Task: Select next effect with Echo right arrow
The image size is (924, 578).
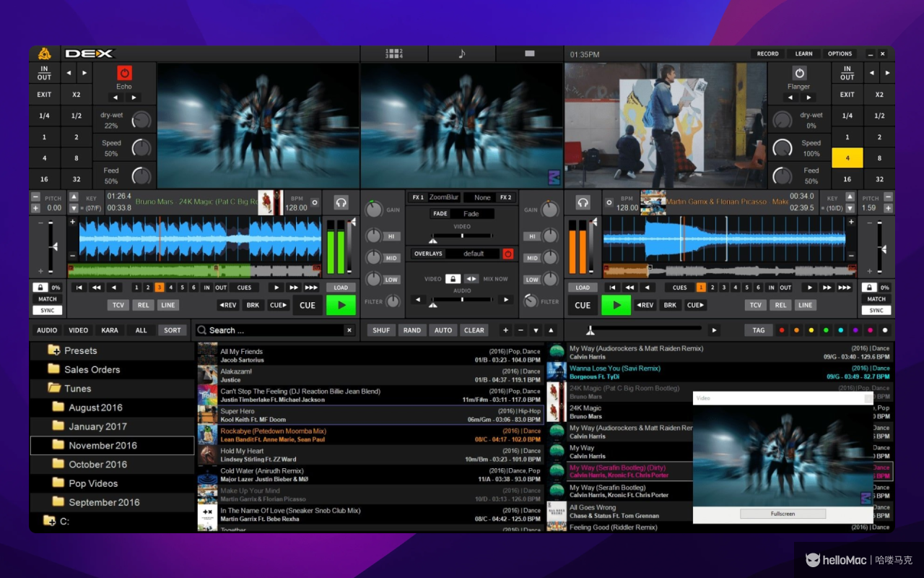Action: [x=134, y=98]
